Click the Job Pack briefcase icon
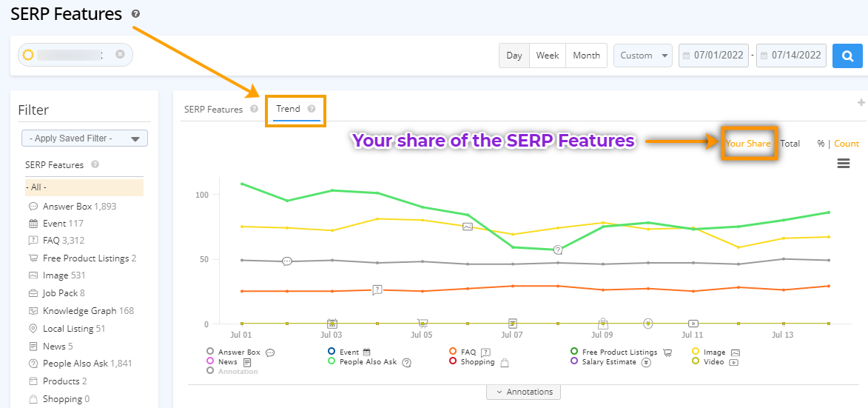 [33, 292]
